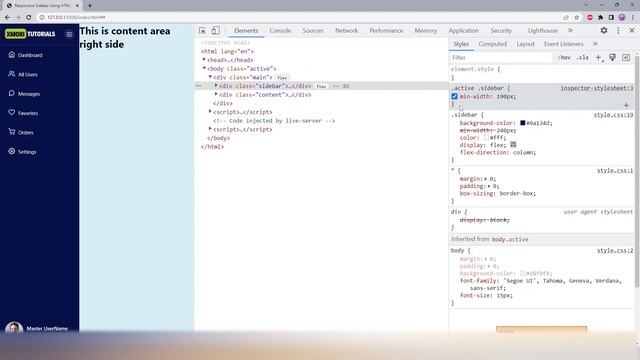
Task: Click the flex badge next to div main
Action: click(282, 78)
